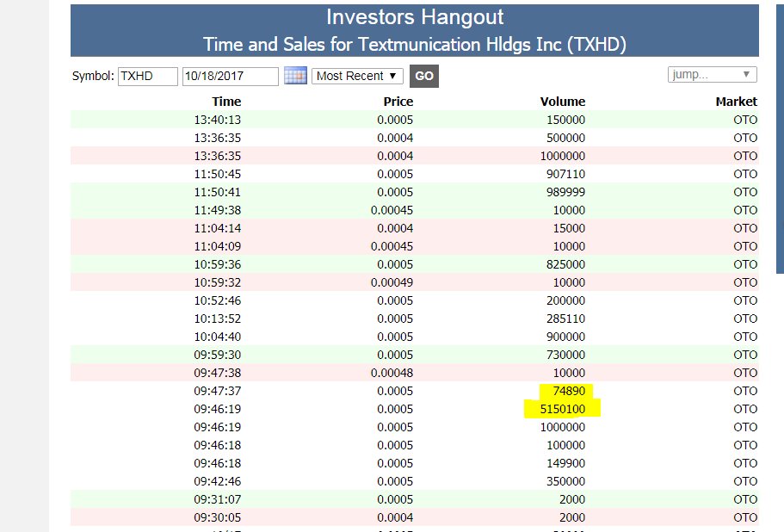Click the 13:40:13 time cell
Viewport: 784px width, 532px height.
(x=218, y=120)
